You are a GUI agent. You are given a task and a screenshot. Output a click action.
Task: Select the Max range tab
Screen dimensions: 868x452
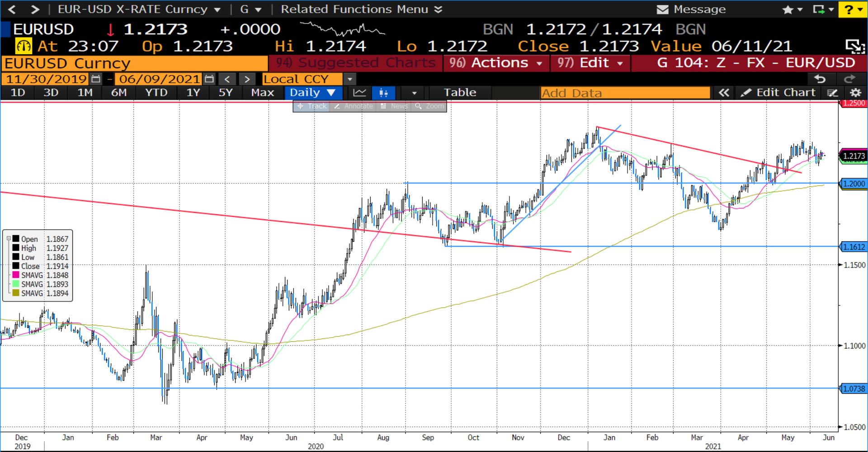(x=262, y=93)
